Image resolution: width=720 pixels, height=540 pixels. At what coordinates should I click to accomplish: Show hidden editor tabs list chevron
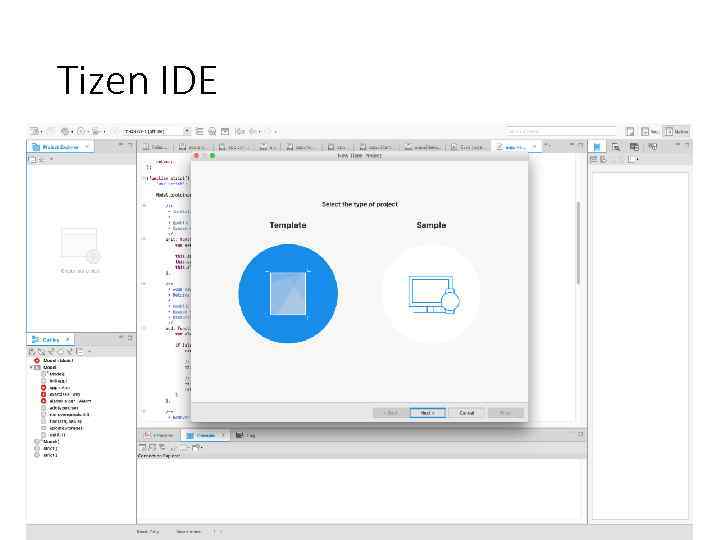pyautogui.click(x=547, y=146)
